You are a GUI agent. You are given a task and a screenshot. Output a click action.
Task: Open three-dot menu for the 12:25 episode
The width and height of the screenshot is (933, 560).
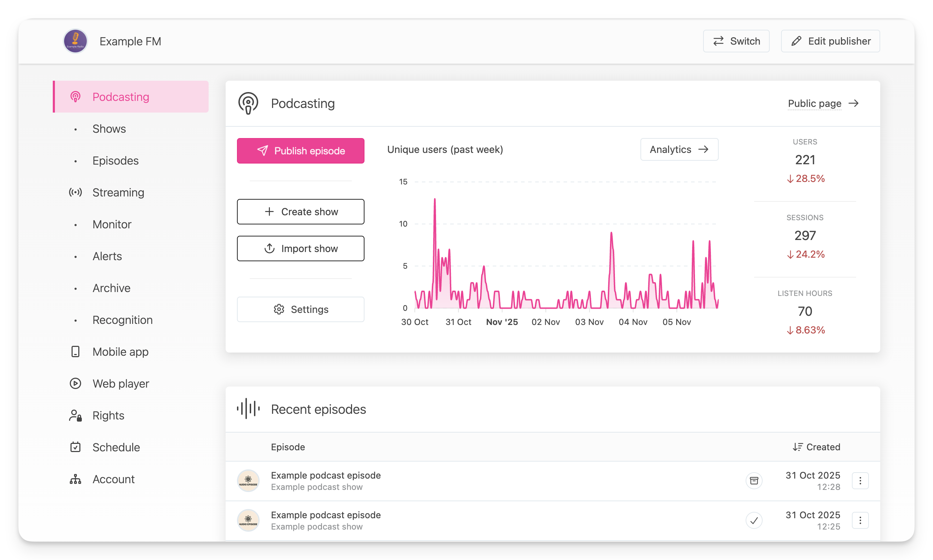(x=860, y=520)
